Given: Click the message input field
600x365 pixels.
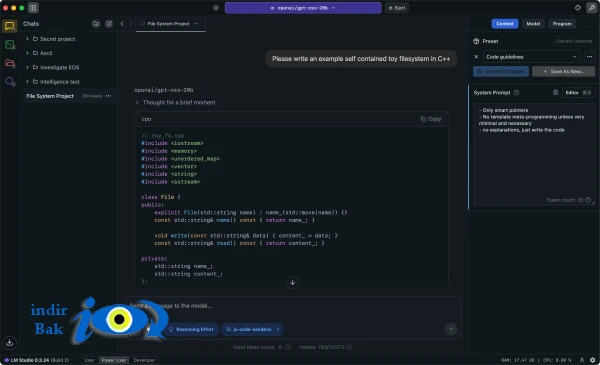Looking at the screenshot, I should (293, 306).
